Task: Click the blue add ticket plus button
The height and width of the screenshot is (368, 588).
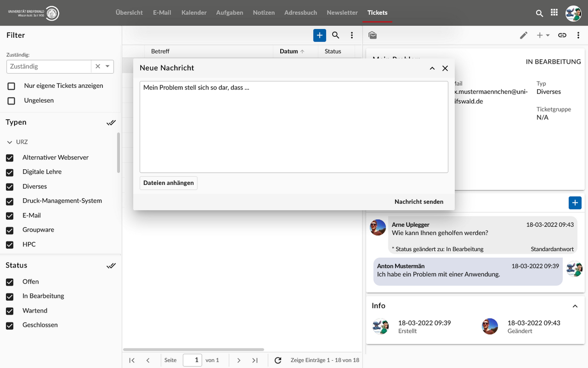Action: coord(319,35)
